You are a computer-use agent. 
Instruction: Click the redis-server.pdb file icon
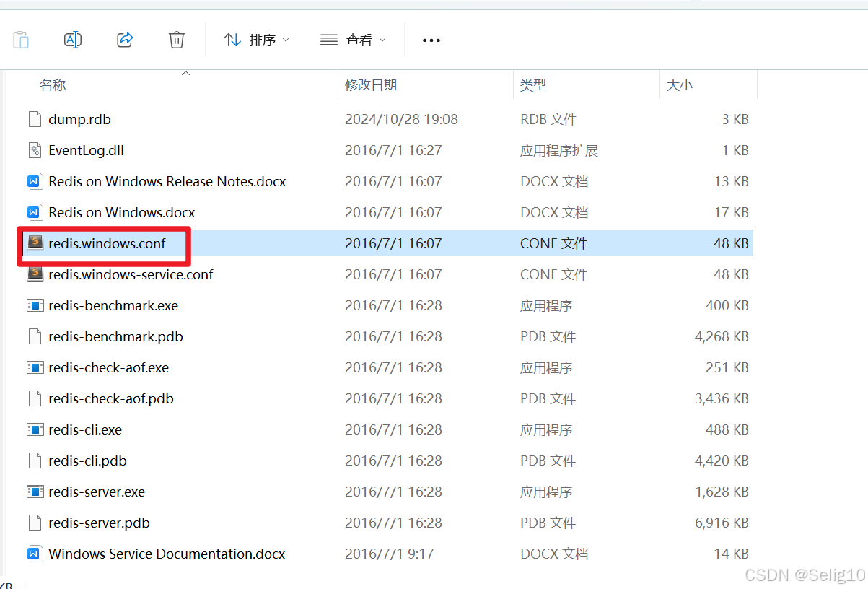(34, 523)
